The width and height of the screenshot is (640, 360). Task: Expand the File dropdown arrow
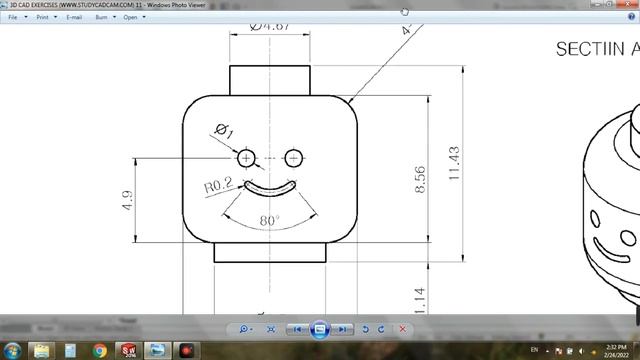(x=26, y=17)
